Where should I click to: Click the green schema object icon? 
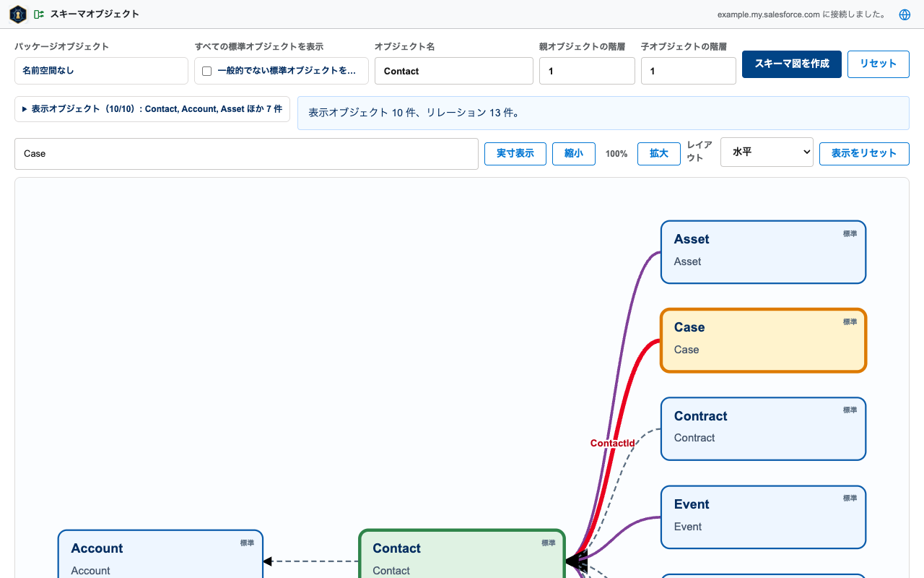click(39, 14)
